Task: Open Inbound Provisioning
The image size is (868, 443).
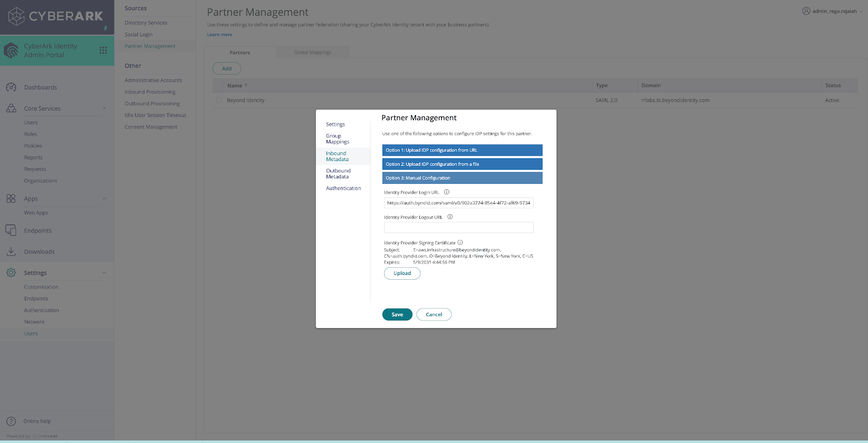Action: click(x=150, y=92)
